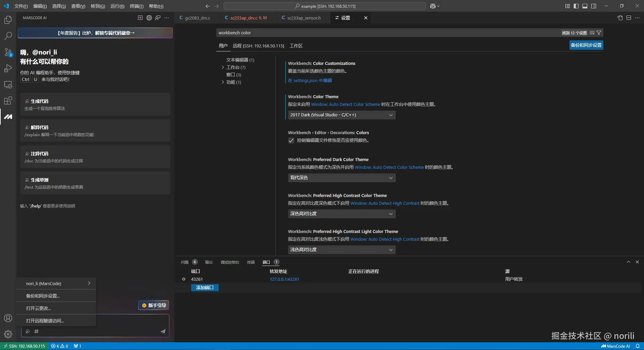Viewport: 644px width, 350px height.
Task: Click 在 settings.json 中编辑 link
Action: 310,80
